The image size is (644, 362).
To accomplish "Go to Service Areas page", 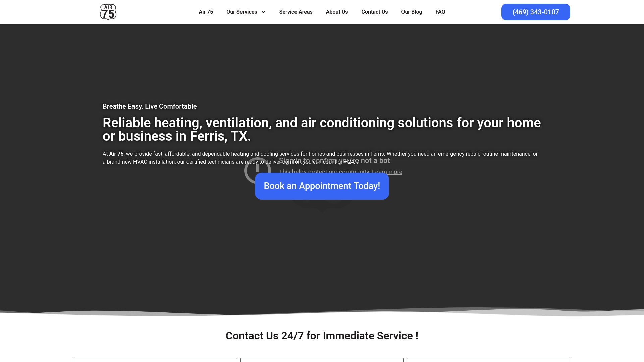I will coord(296,12).
